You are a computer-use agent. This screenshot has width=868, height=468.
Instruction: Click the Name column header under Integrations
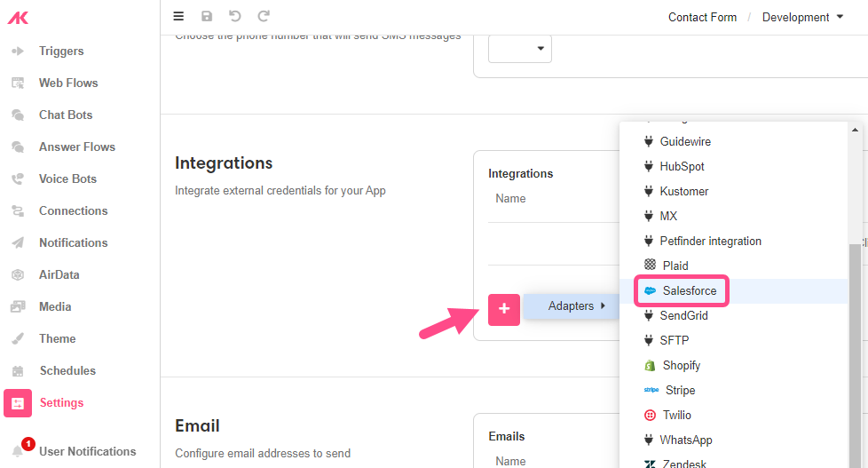click(510, 199)
